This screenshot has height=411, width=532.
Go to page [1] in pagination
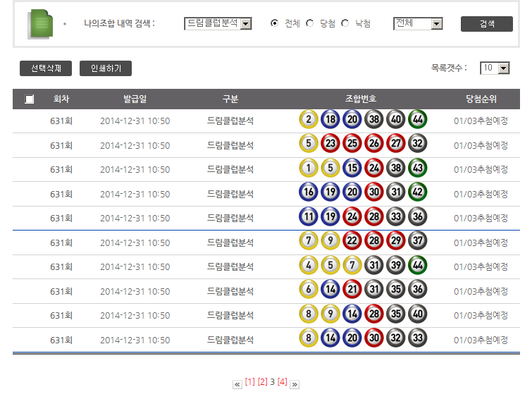pyautogui.click(x=249, y=382)
